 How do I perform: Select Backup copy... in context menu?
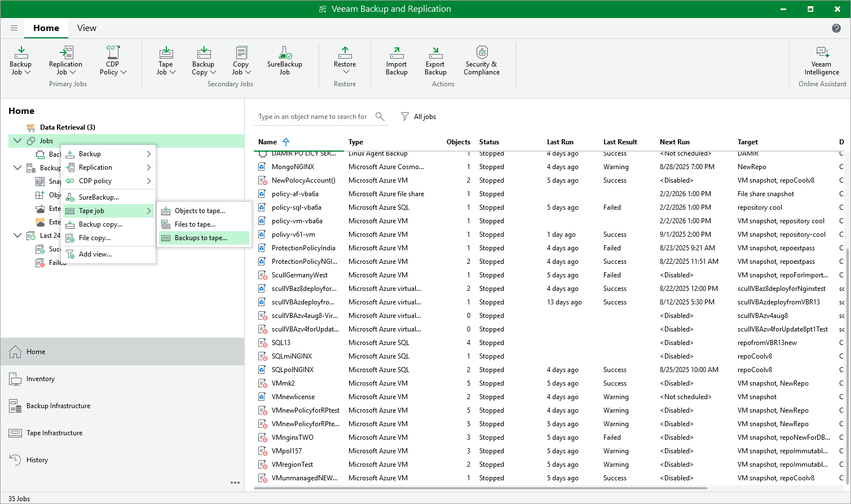[x=108, y=224]
